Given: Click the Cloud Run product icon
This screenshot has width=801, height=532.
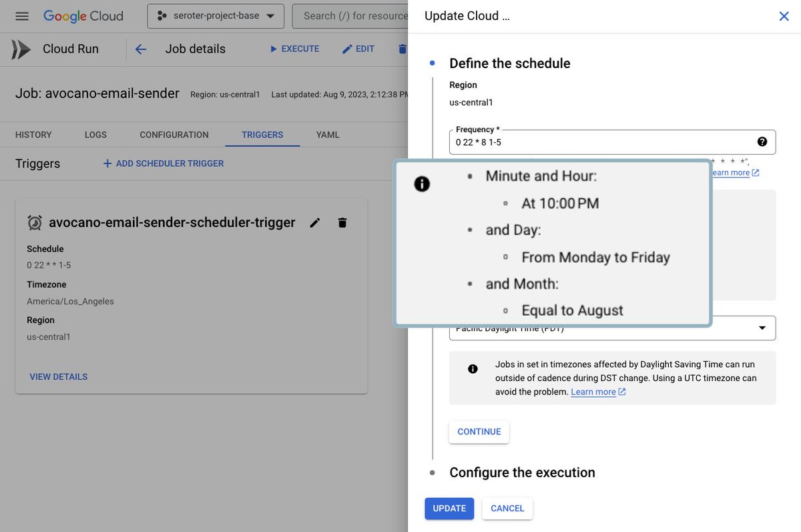Looking at the screenshot, I should tap(21, 49).
